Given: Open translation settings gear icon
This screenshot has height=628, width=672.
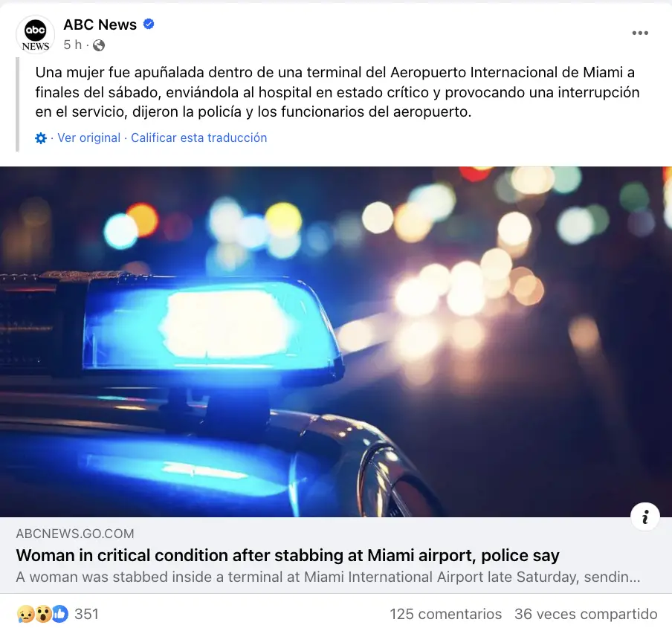Looking at the screenshot, I should tap(41, 138).
